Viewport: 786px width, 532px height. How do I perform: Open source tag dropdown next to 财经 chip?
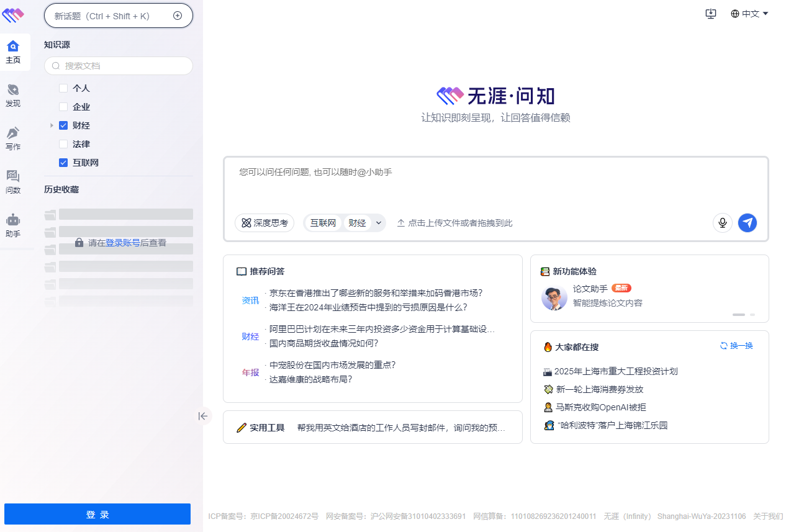click(x=377, y=223)
